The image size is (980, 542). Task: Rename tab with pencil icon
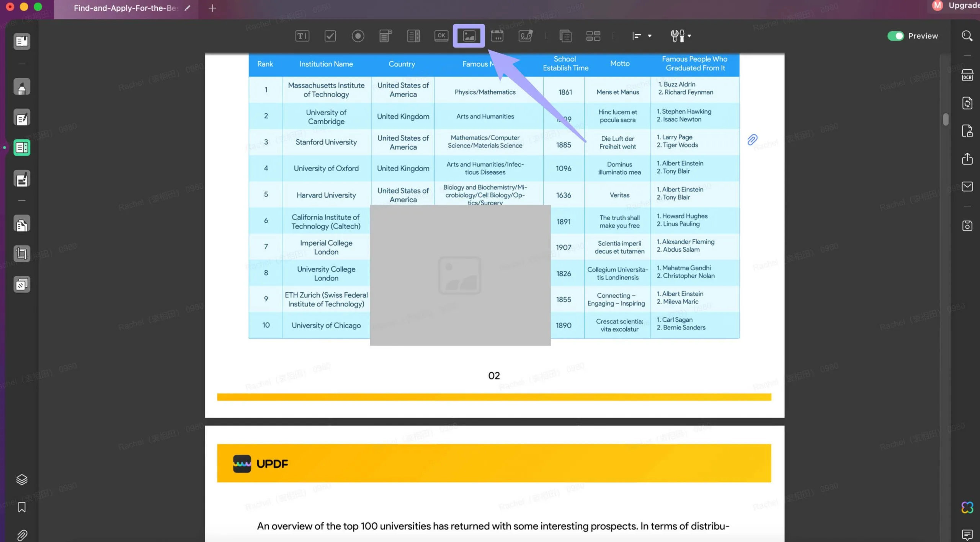[187, 8]
